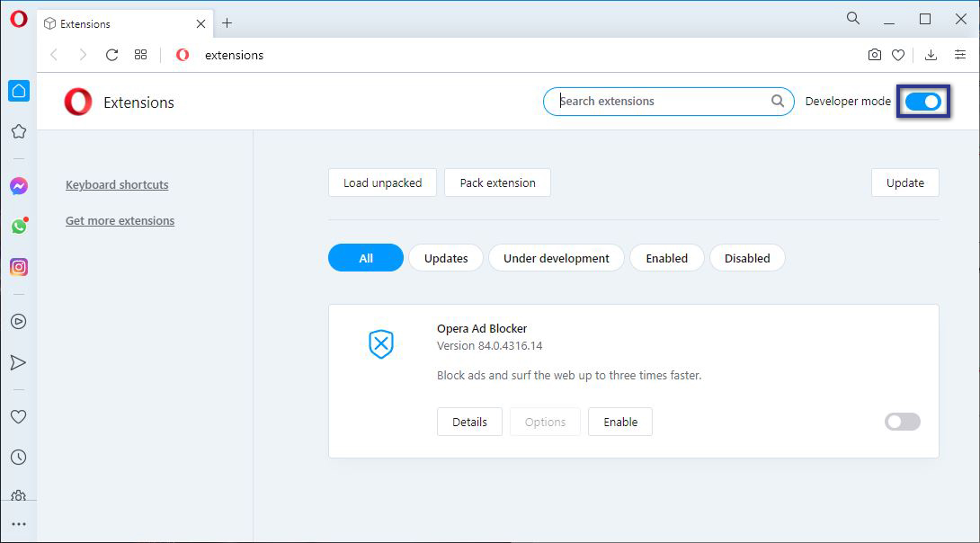Open the sidebar setup with the three dots
Screen dimensions: 980x543
(x=19, y=524)
